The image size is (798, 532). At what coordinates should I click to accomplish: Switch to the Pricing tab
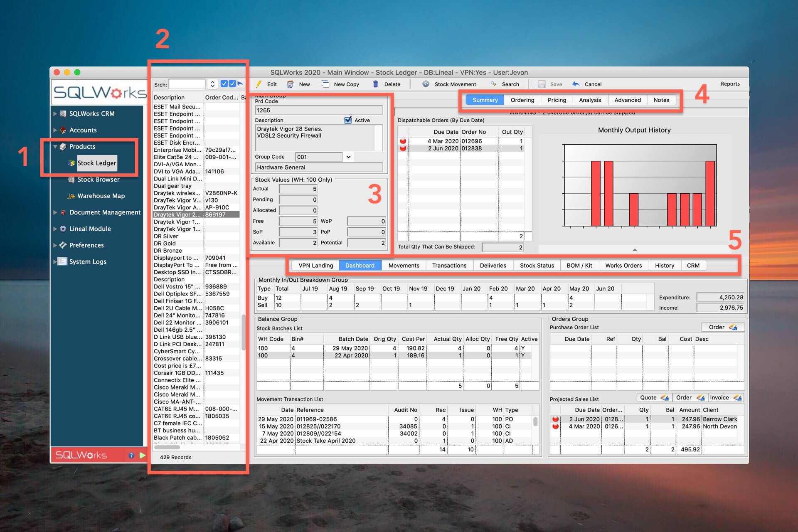[x=556, y=100]
